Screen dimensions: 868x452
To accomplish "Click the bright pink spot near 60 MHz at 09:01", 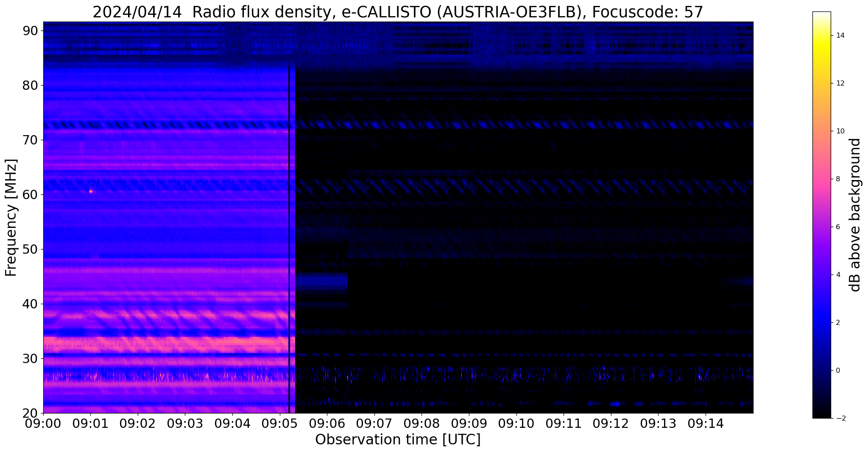I will tap(91, 191).
